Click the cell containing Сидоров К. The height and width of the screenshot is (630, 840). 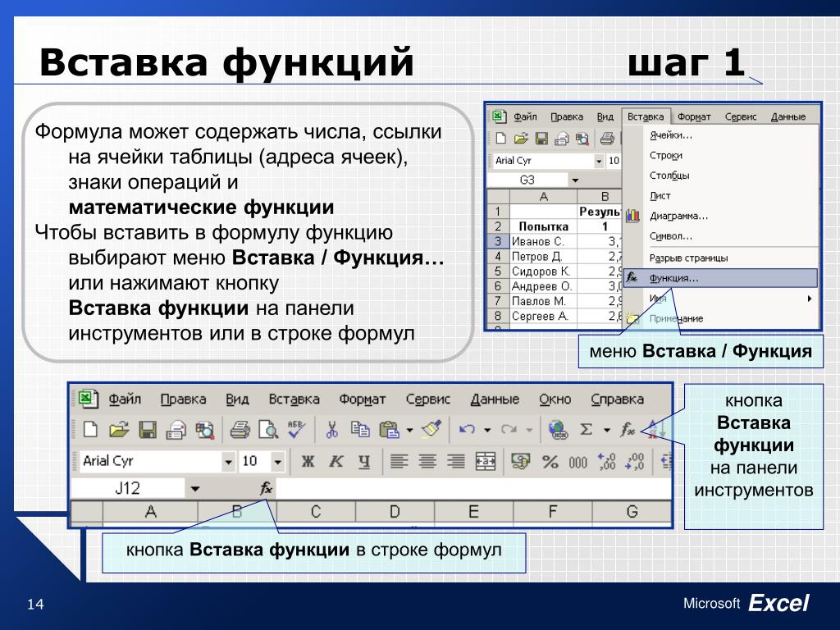click(x=543, y=271)
